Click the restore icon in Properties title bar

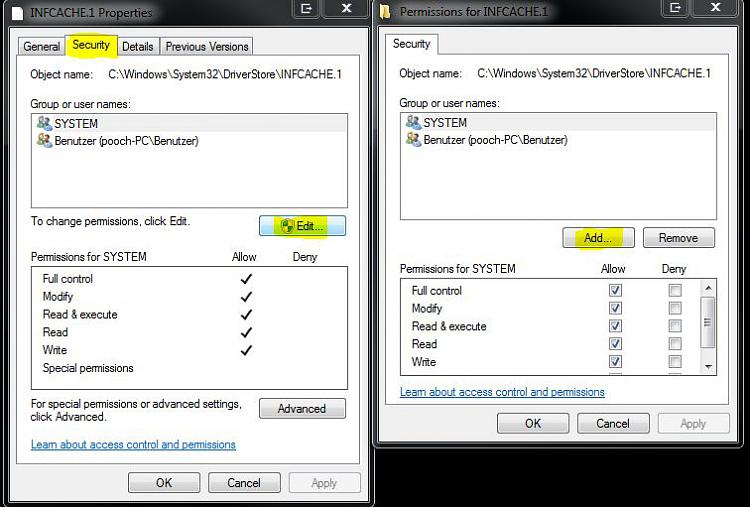[306, 9]
